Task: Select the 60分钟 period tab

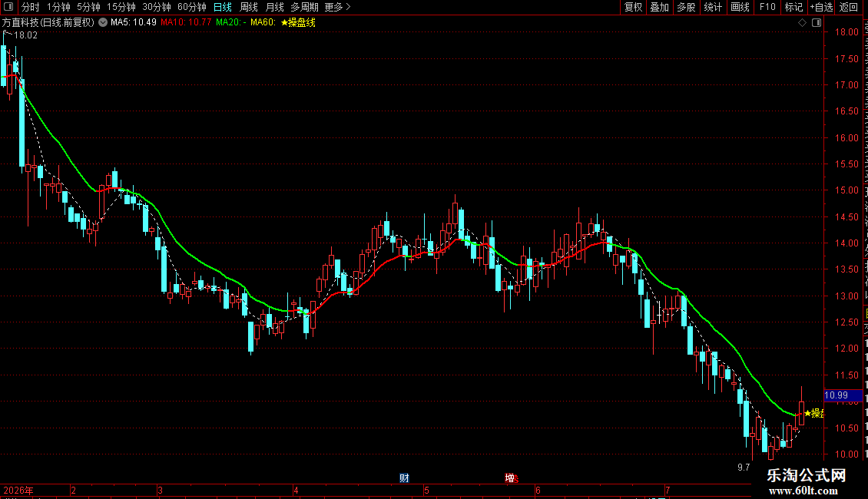Action: pyautogui.click(x=192, y=7)
